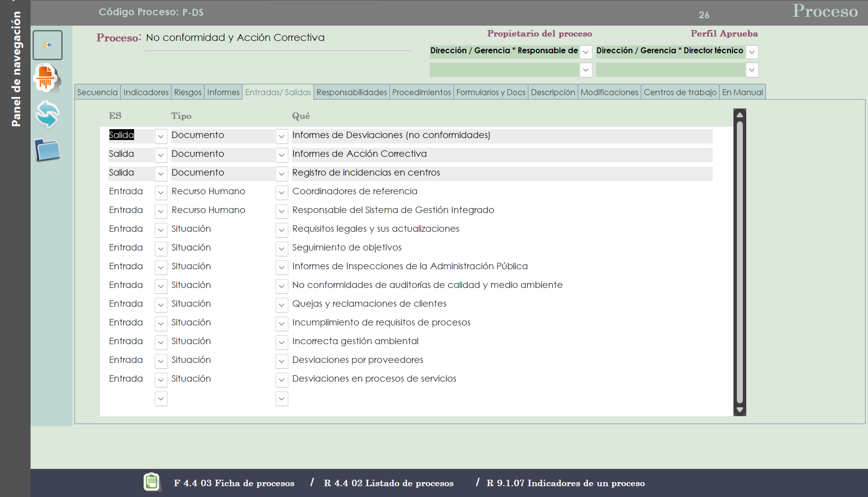The width and height of the screenshot is (868, 497).
Task: Open the Indicadores tab
Action: click(x=146, y=92)
